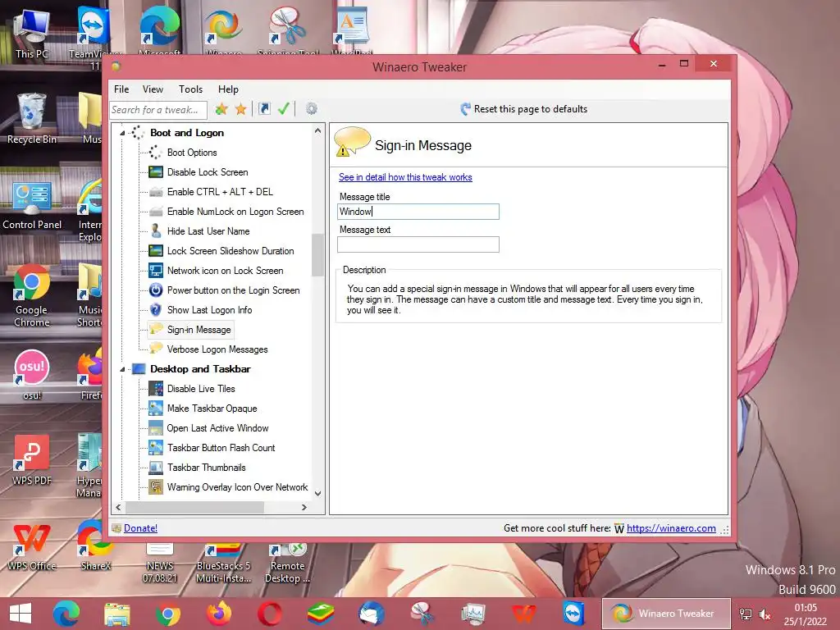Click Reset this page to defaults

[524, 109]
